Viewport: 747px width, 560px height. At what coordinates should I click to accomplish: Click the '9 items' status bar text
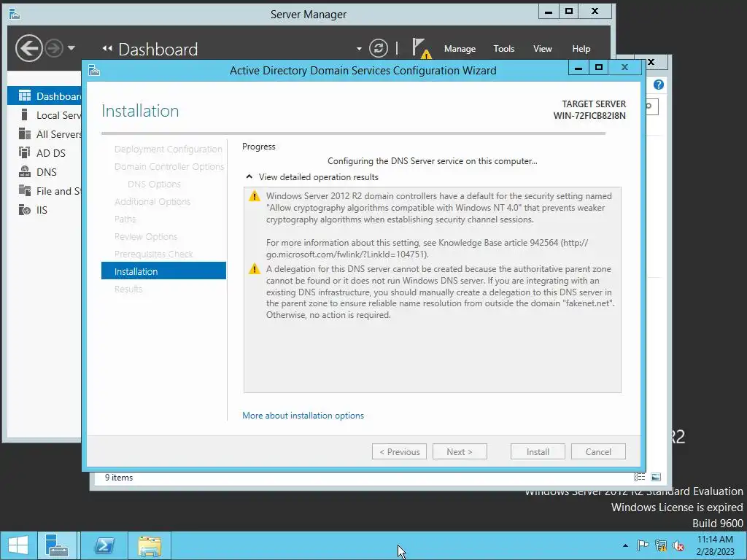[x=119, y=477]
